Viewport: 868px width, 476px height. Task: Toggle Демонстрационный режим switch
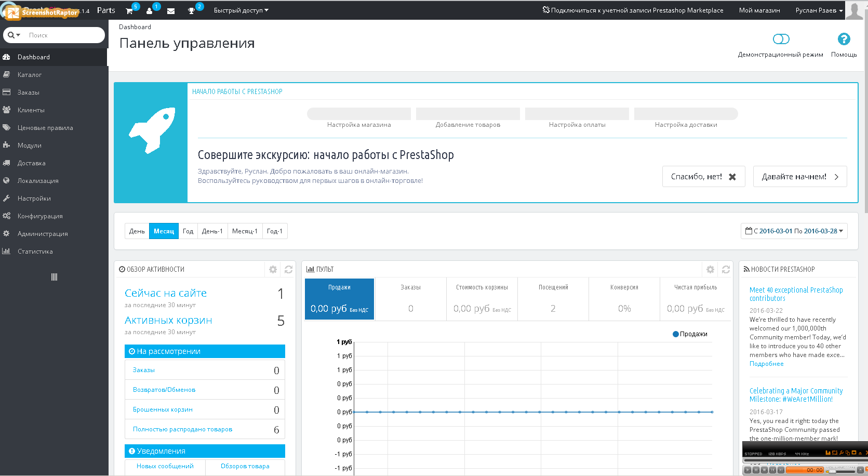(x=781, y=39)
